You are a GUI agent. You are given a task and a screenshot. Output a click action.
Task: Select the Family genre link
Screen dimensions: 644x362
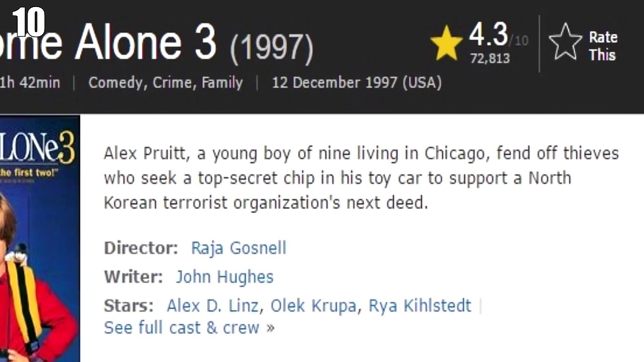coord(222,82)
